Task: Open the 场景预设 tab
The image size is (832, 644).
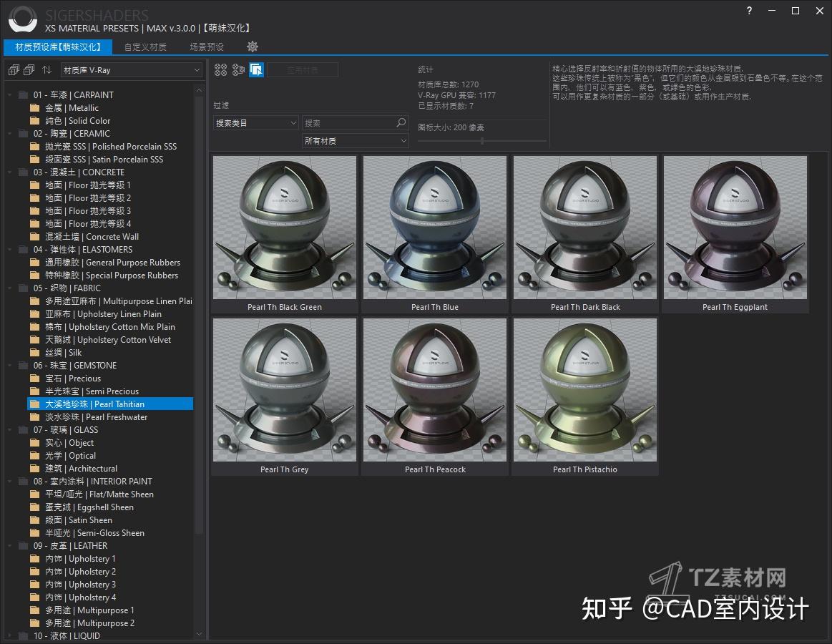Action: click(x=205, y=47)
